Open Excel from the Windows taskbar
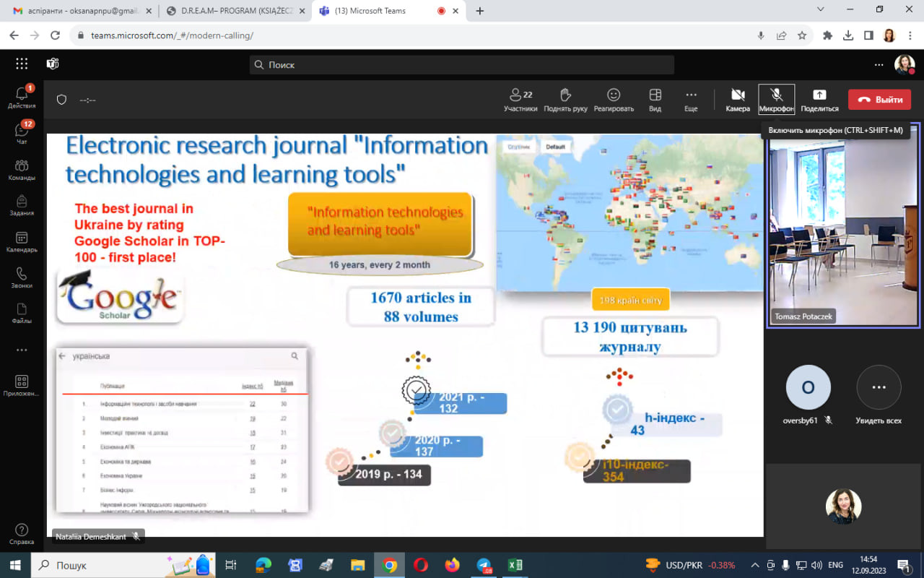The height and width of the screenshot is (578, 924). click(515, 565)
